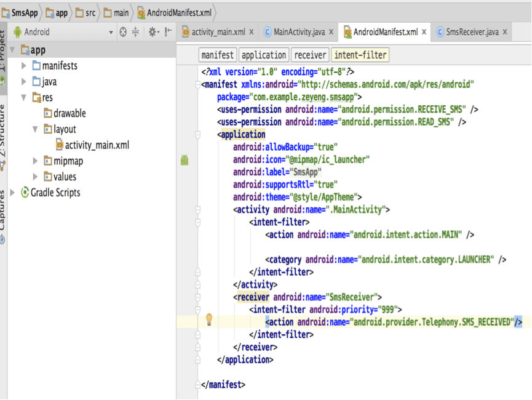
Task: Expand the manifests folder
Action: click(24, 66)
